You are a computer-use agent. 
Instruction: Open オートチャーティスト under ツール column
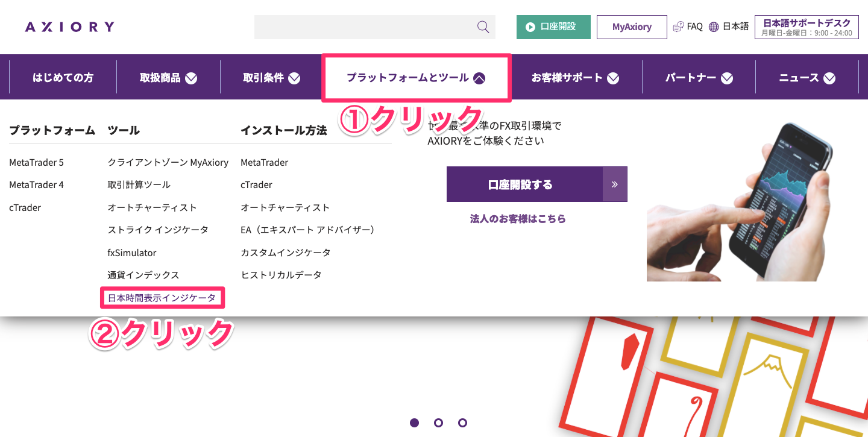(153, 207)
